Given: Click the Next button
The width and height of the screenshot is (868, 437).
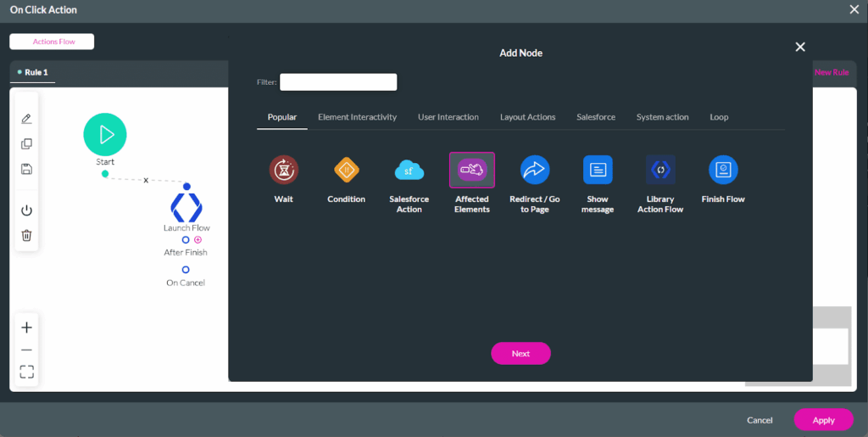Looking at the screenshot, I should pyautogui.click(x=521, y=353).
